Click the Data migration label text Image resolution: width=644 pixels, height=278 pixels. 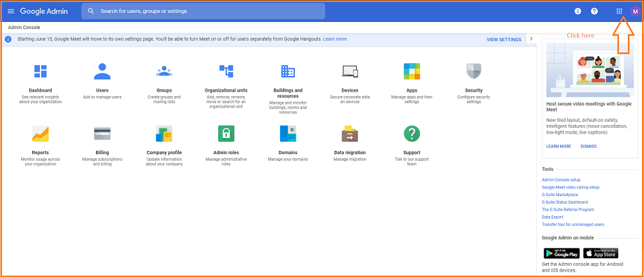coord(350,153)
